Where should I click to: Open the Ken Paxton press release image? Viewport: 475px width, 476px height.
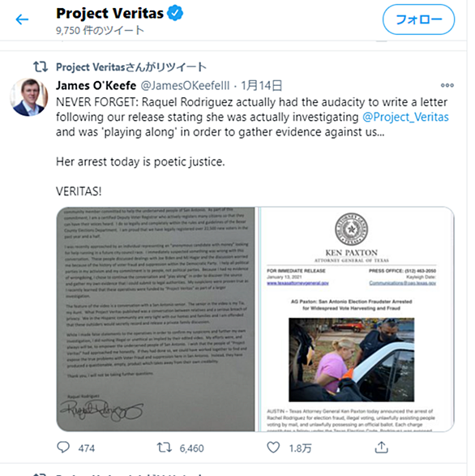tap(357, 319)
